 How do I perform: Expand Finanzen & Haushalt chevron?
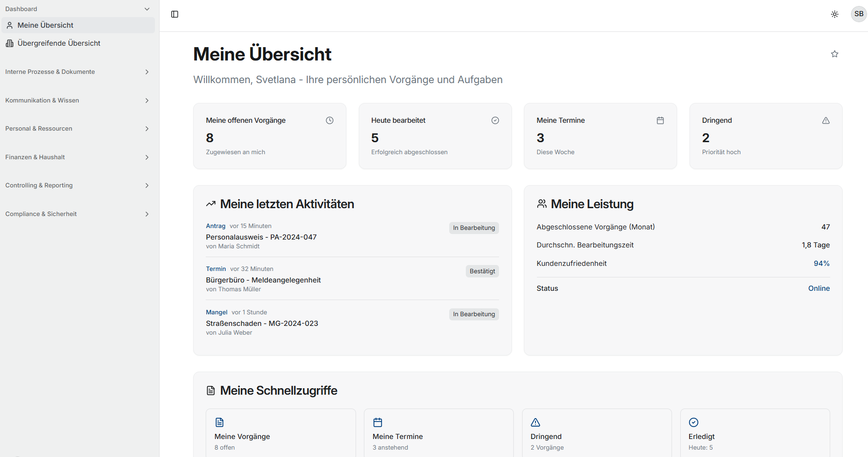(147, 157)
